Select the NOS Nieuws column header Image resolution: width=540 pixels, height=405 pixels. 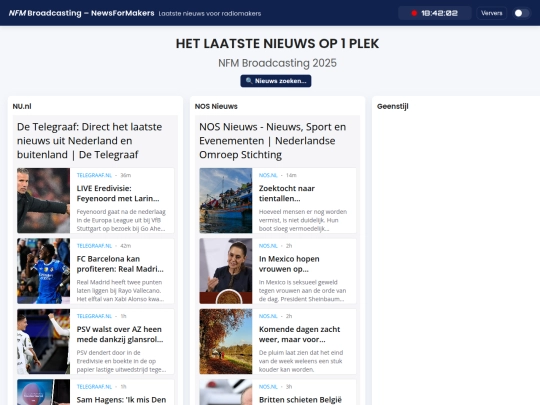216,106
